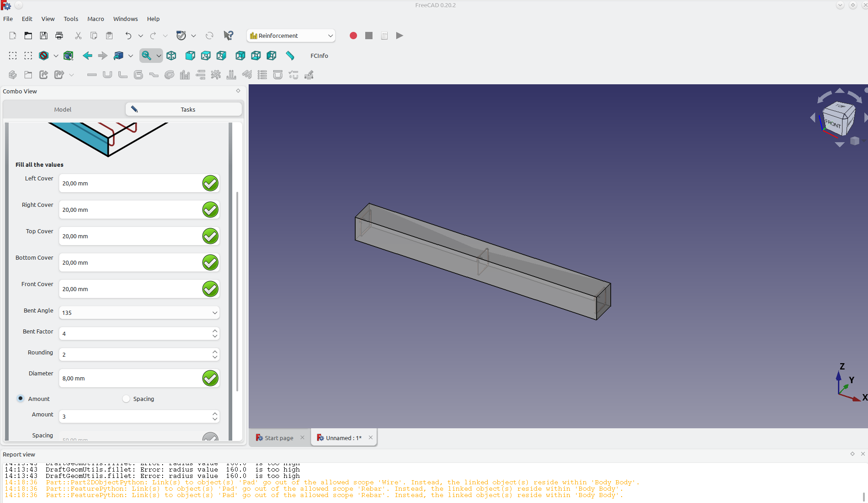Switch to the Spacing radio option
The height and width of the screenshot is (503, 868).
(126, 398)
